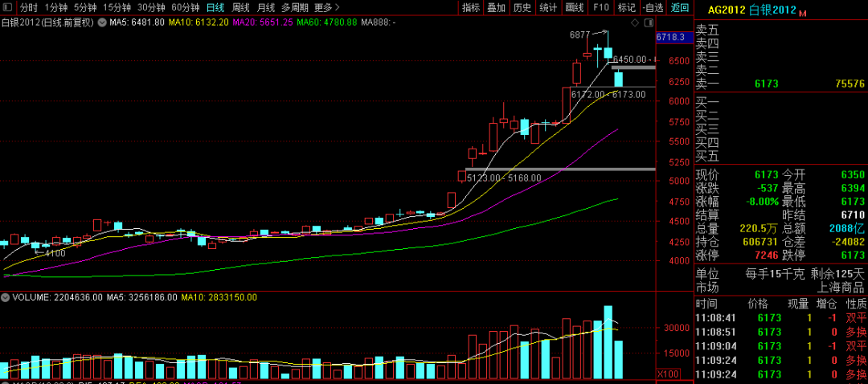This screenshot has height=384, width=868.
Task: Click the 上海商品 market label
Action: [x=841, y=288]
